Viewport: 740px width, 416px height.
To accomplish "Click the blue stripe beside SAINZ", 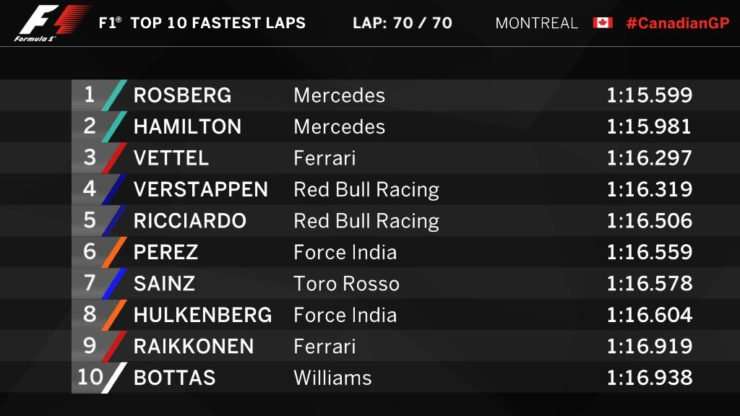I will point(115,283).
